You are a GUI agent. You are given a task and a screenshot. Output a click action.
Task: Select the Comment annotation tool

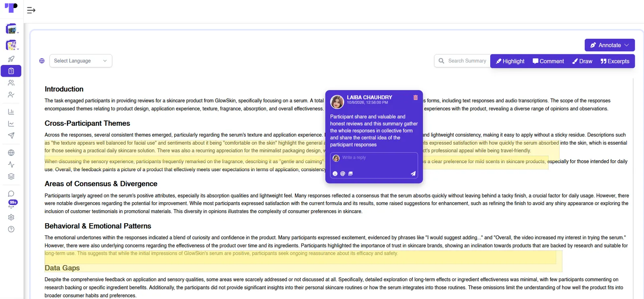548,61
